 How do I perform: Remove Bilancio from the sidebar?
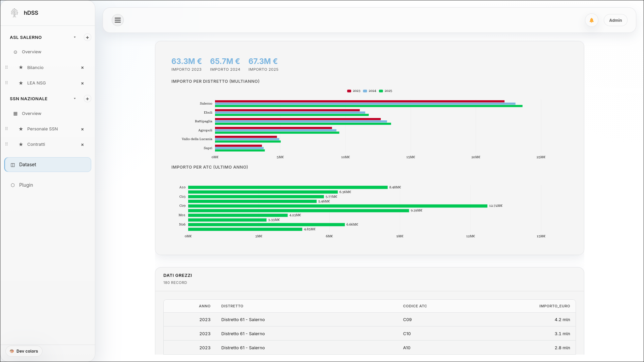(x=82, y=68)
